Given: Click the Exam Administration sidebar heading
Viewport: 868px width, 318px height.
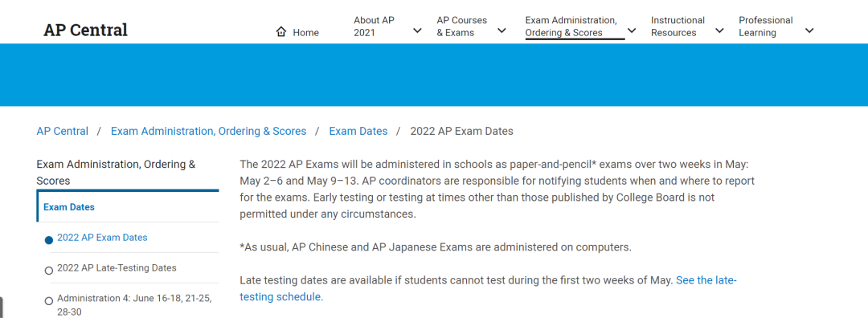Looking at the screenshot, I should click(x=116, y=172).
